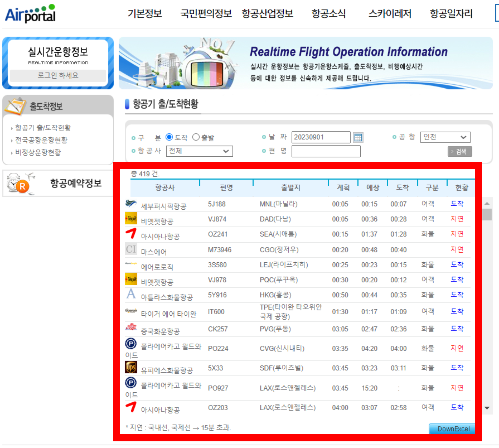
Task: Click the Airportal logo
Action: 30,14
